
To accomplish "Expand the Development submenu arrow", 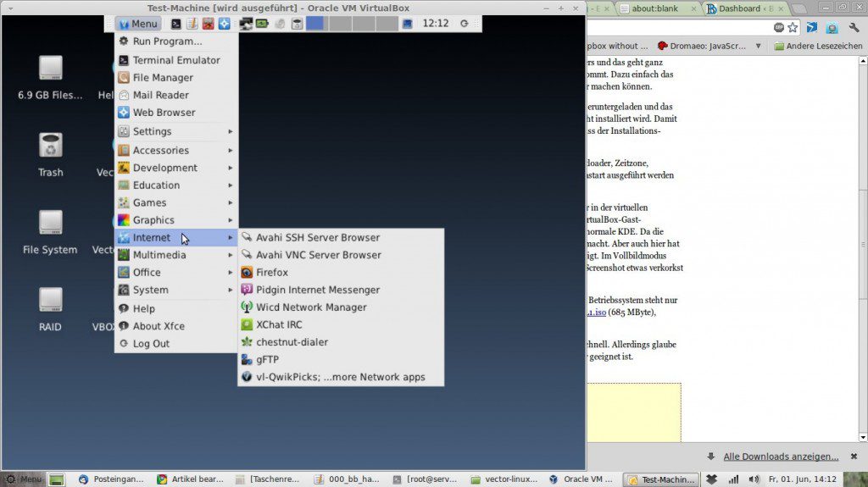I will [231, 168].
